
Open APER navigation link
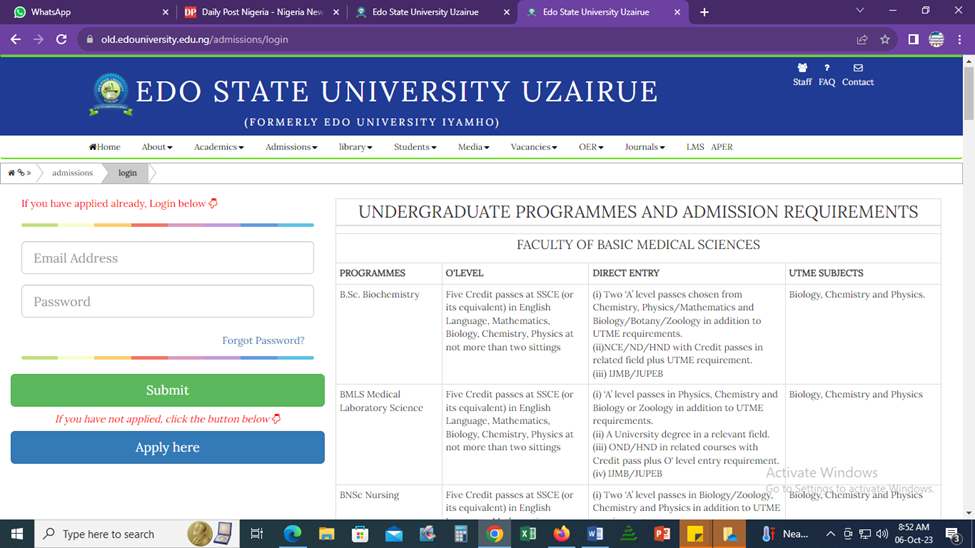tap(721, 147)
